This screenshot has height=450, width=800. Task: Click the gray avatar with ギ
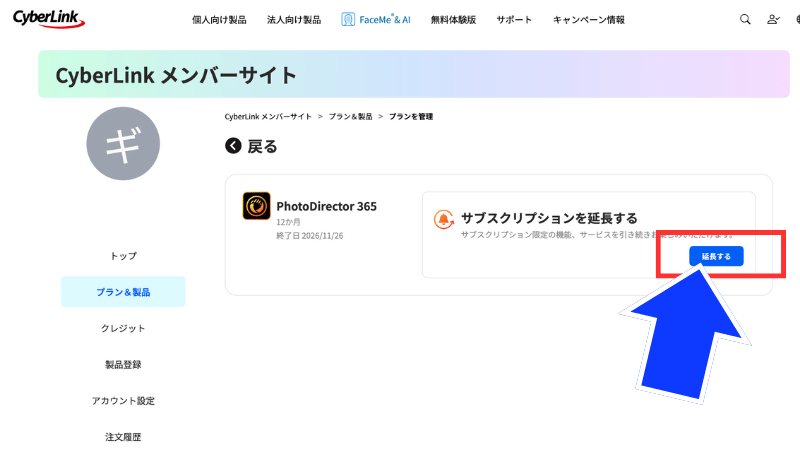[x=123, y=143]
